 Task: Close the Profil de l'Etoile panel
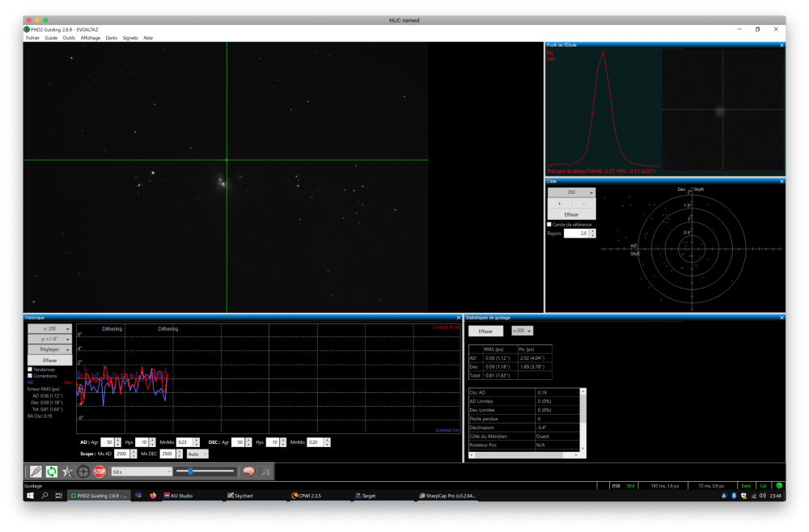(x=781, y=45)
